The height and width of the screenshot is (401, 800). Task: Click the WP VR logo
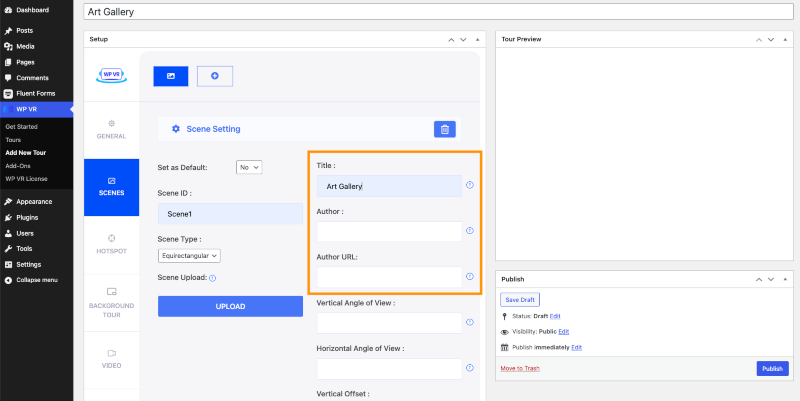point(111,74)
